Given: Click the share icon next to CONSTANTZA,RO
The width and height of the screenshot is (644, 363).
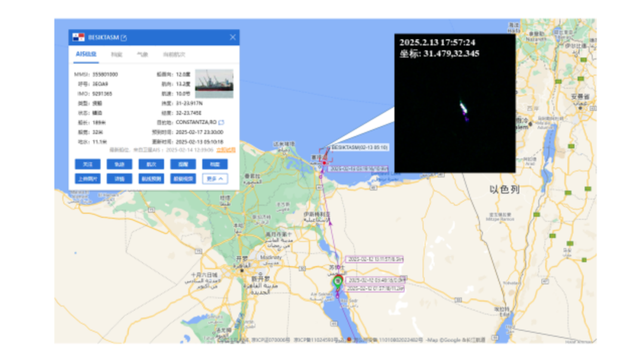Looking at the screenshot, I should 221,122.
